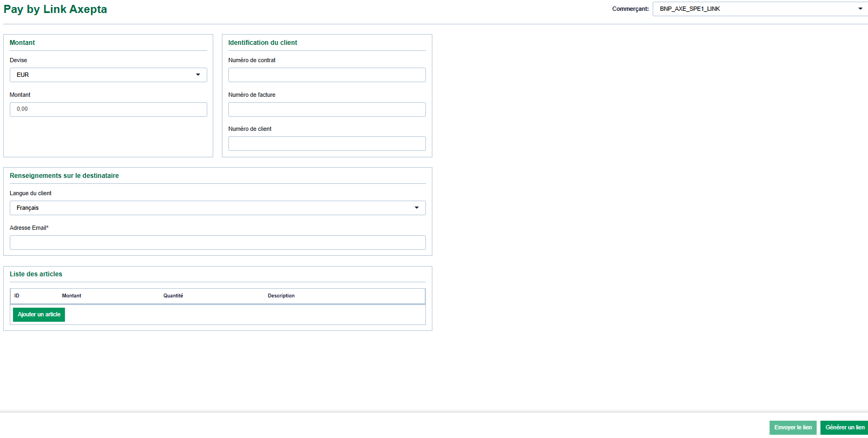
Task: Open the Commerçant merchant dropdown
Action: pyautogui.click(x=760, y=9)
